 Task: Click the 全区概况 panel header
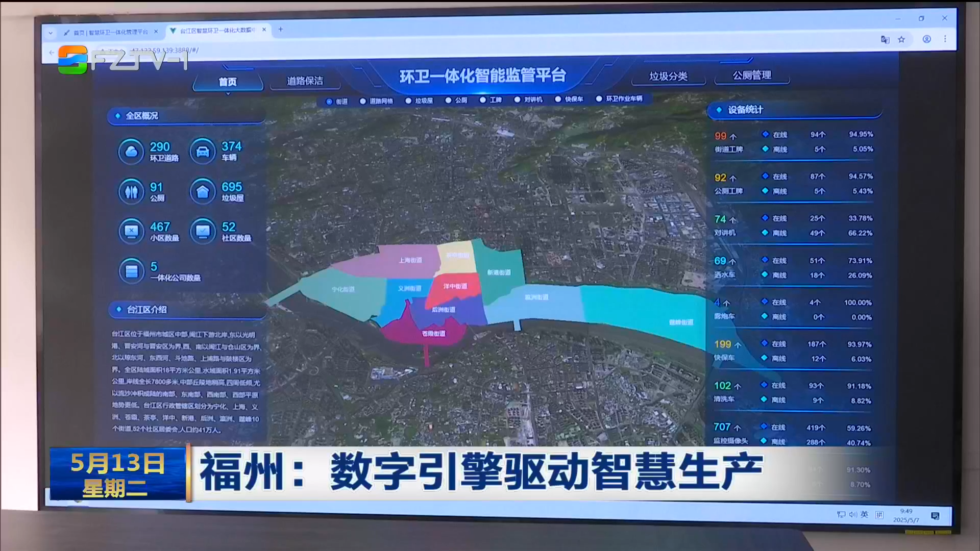pyautogui.click(x=186, y=116)
